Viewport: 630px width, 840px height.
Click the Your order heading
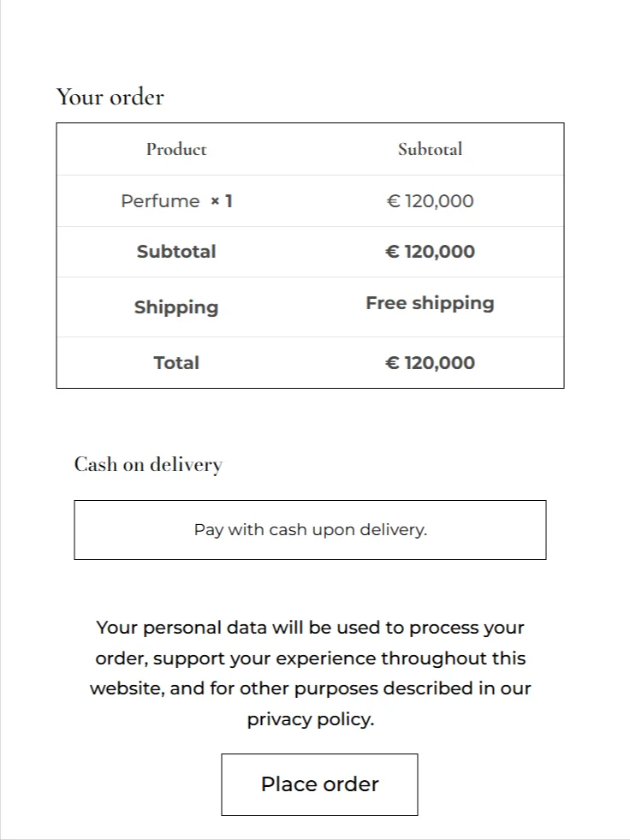pyautogui.click(x=110, y=97)
